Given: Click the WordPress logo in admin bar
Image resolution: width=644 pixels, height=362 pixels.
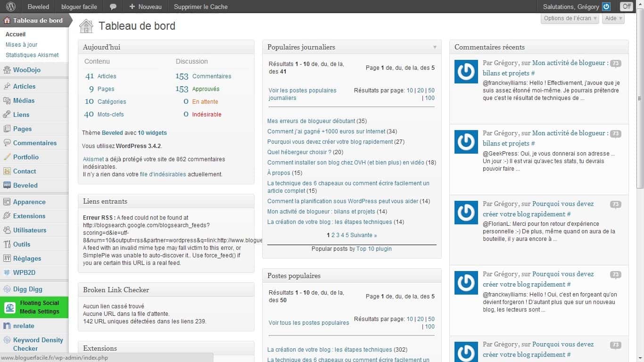Looking at the screenshot, I should pyautogui.click(x=10, y=7).
